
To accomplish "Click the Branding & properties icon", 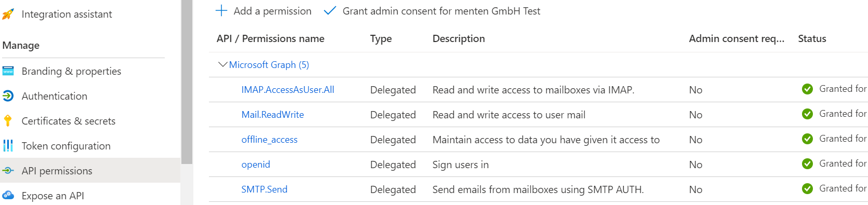I will 8,71.
